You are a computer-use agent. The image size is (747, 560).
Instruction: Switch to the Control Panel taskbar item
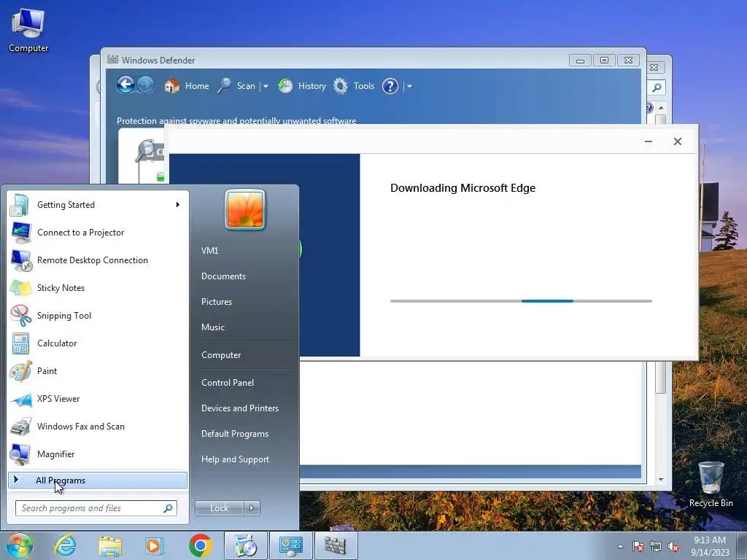tap(290, 545)
